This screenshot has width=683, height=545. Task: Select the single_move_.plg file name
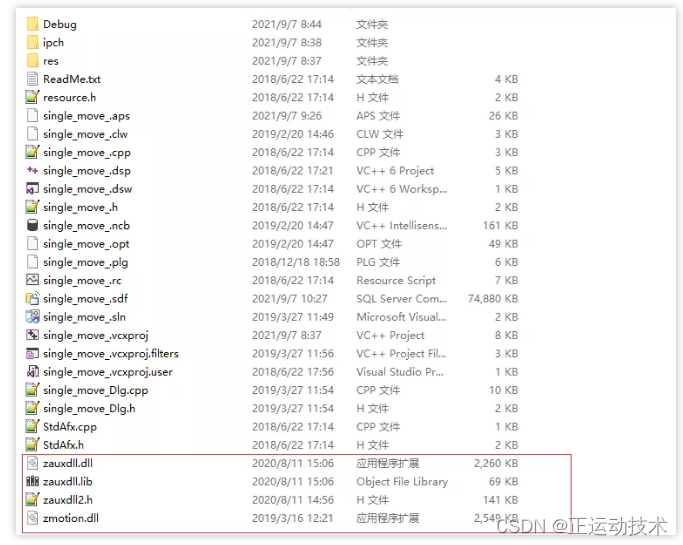click(x=85, y=262)
